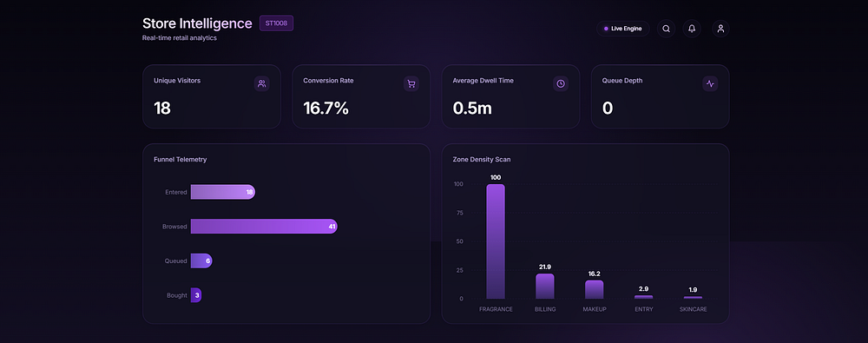The image size is (868, 343).
Task: Open the search icon in header
Action: (666, 29)
